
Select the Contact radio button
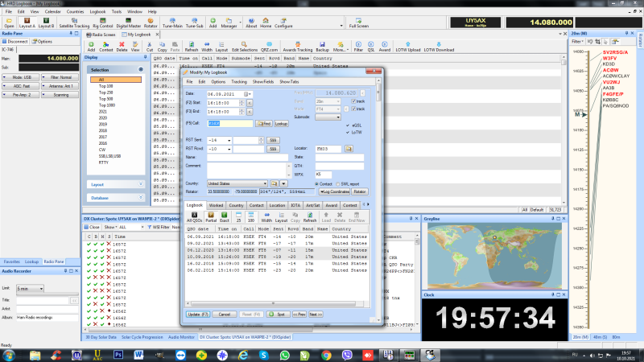316,184
